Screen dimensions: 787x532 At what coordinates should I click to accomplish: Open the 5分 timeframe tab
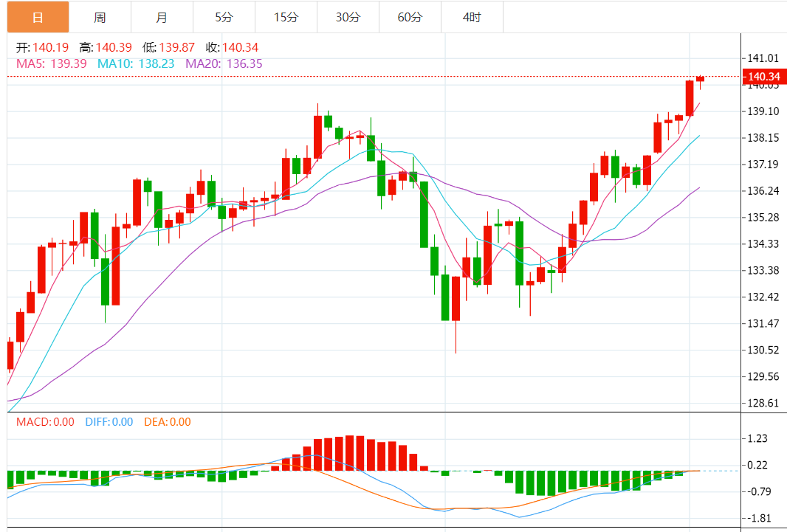pos(224,17)
